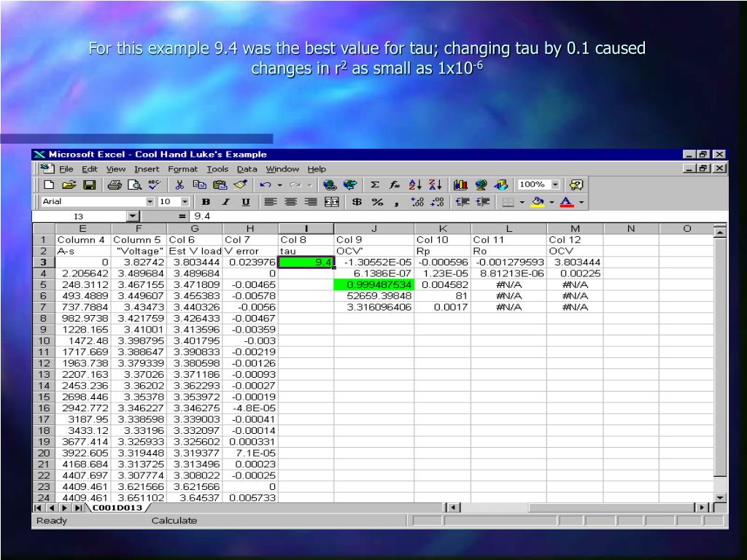This screenshot has width=747, height=560.
Task: Select the C001D013 sheet tab
Action: pyautogui.click(x=117, y=507)
